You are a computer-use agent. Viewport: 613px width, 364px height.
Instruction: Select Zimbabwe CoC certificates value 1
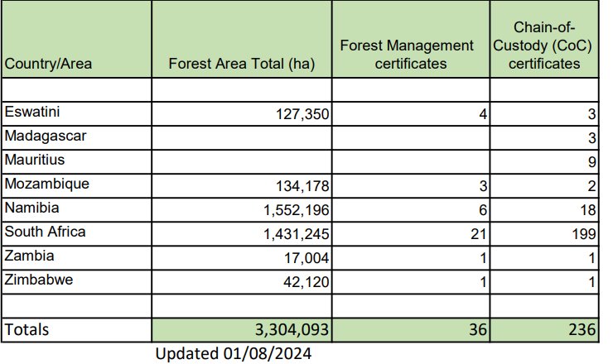point(592,282)
